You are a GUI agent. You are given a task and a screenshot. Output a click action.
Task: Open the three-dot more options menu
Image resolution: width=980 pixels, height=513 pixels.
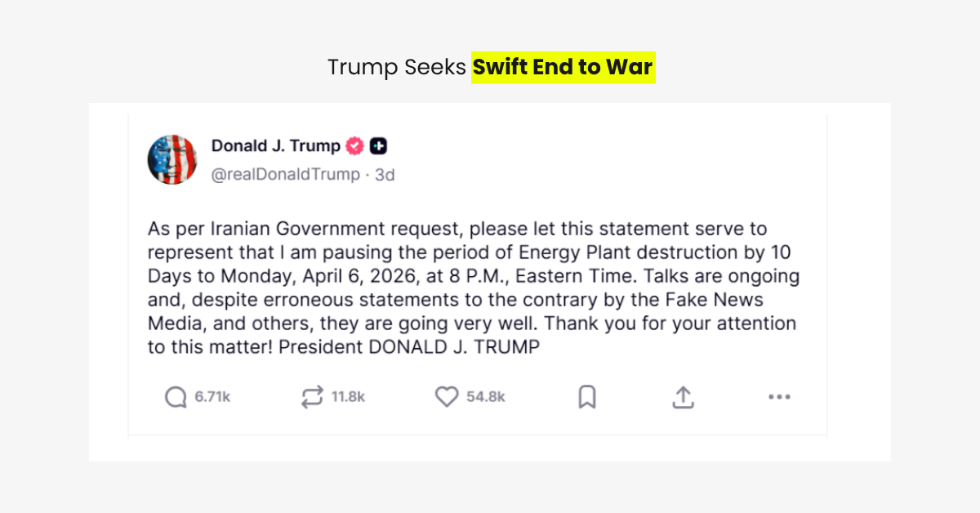tap(779, 397)
